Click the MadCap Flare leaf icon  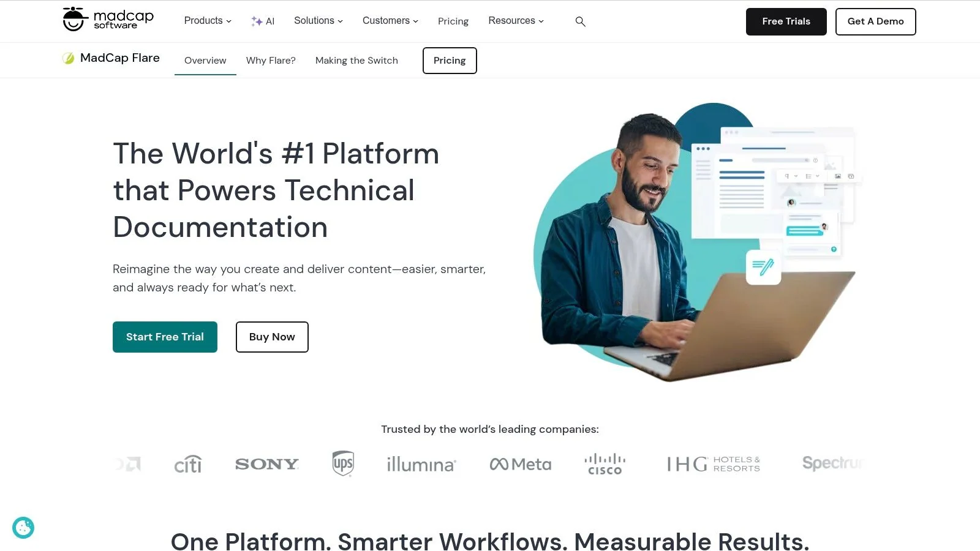[69, 58]
